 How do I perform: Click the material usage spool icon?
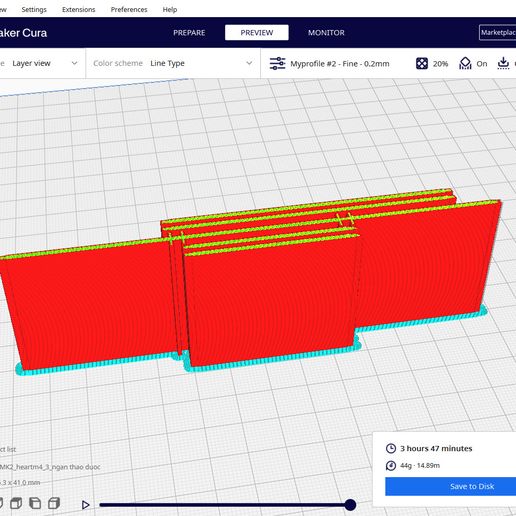point(391,465)
